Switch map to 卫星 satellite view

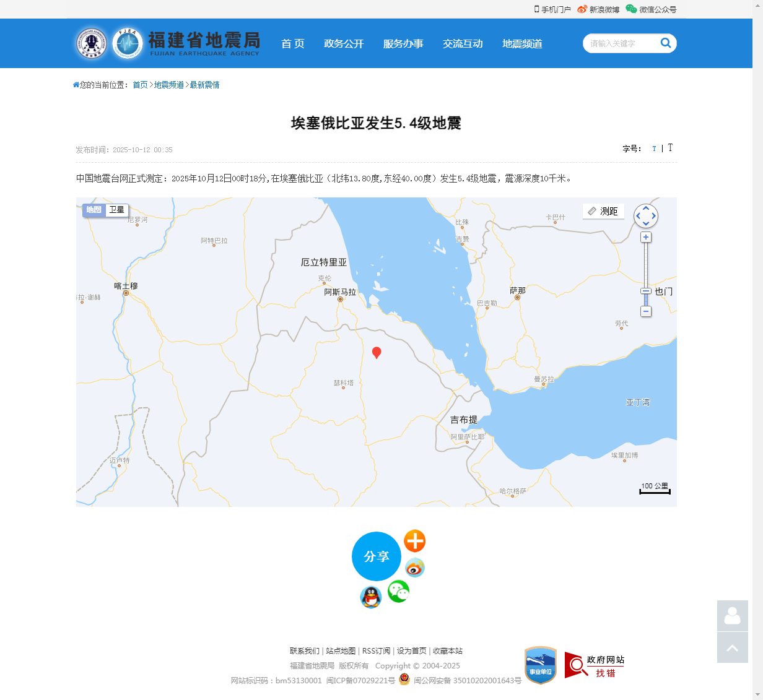(116, 210)
